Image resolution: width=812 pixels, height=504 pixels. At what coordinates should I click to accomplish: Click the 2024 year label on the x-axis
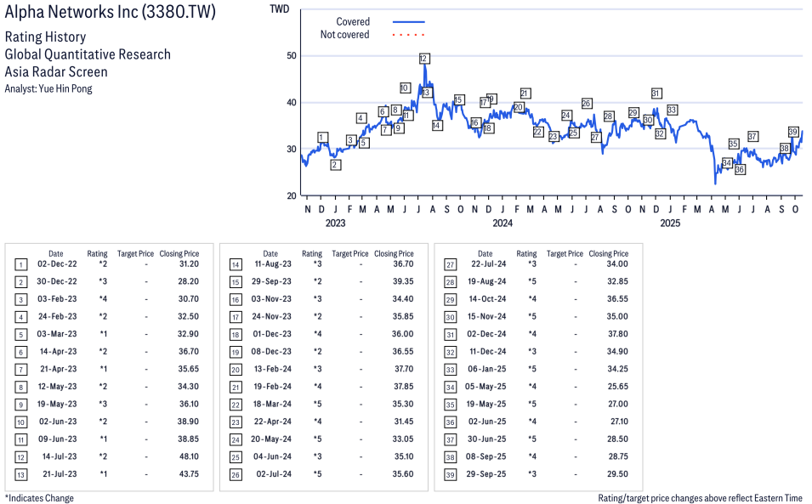pos(503,224)
